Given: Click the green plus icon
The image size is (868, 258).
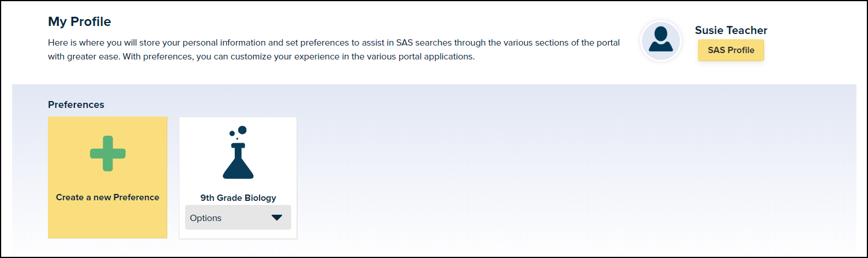Looking at the screenshot, I should tap(108, 154).
